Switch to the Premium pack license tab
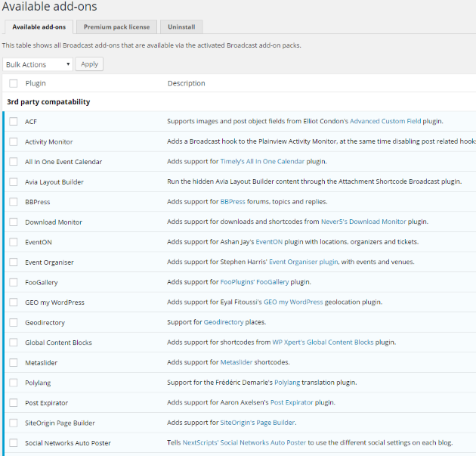 [116, 26]
